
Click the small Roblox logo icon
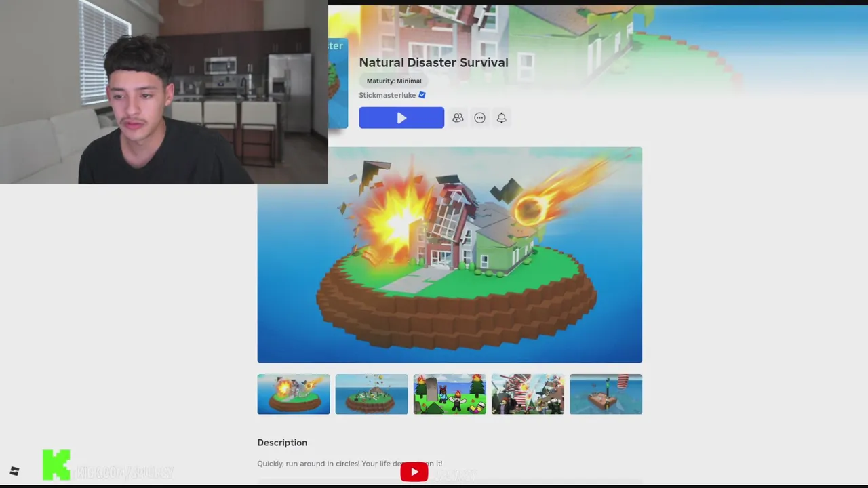[x=14, y=471]
